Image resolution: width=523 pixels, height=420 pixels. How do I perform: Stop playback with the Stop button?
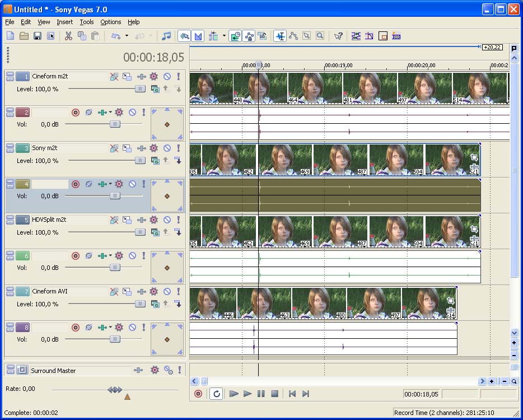274,394
